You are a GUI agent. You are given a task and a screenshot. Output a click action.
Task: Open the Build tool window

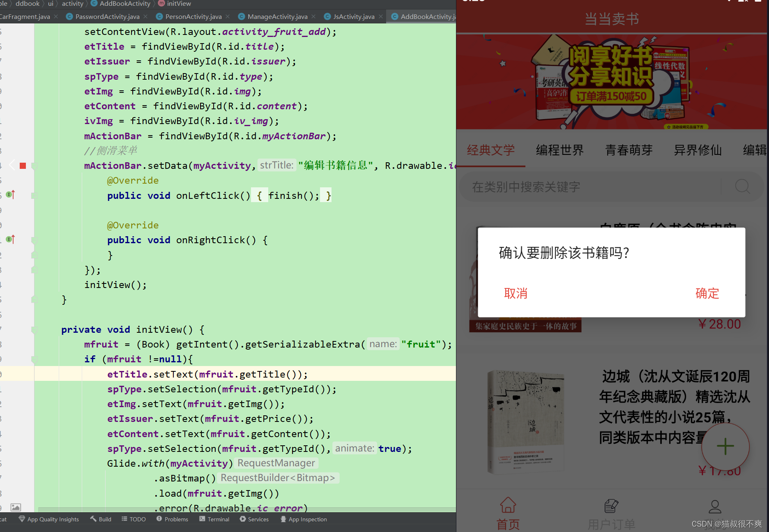pyautogui.click(x=101, y=519)
